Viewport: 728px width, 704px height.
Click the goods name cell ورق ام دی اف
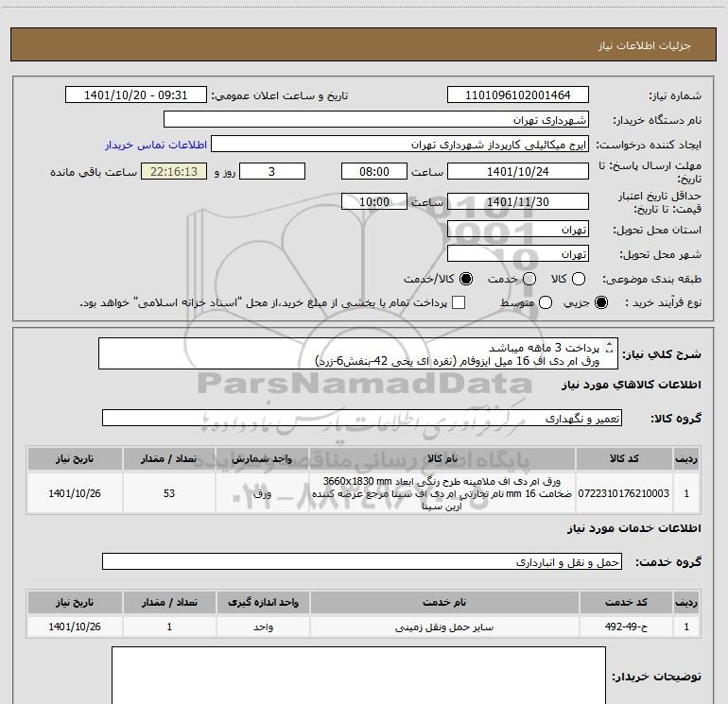(x=442, y=493)
